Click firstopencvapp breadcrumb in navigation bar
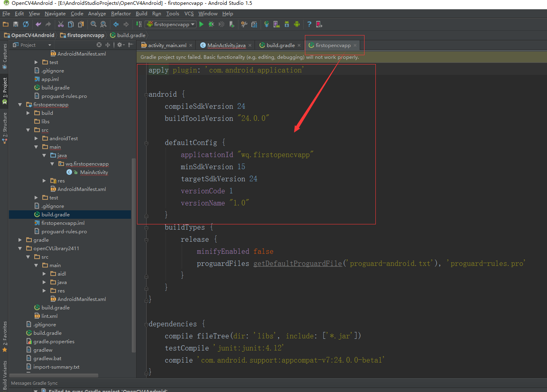 pyautogui.click(x=82, y=35)
